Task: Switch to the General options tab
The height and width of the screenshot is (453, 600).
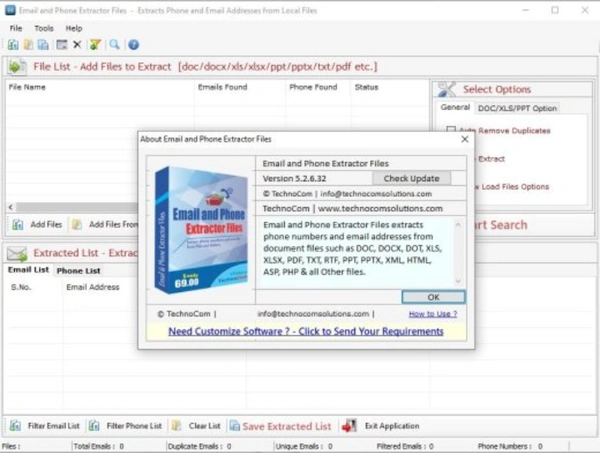Action: coord(455,107)
